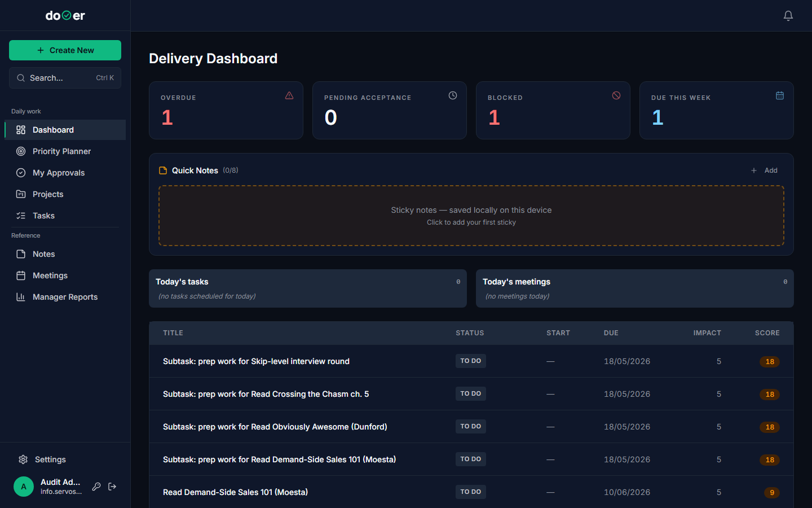Viewport: 812px width, 508px height.
Task: Navigate to Tasks
Action: pyautogui.click(x=65, y=216)
